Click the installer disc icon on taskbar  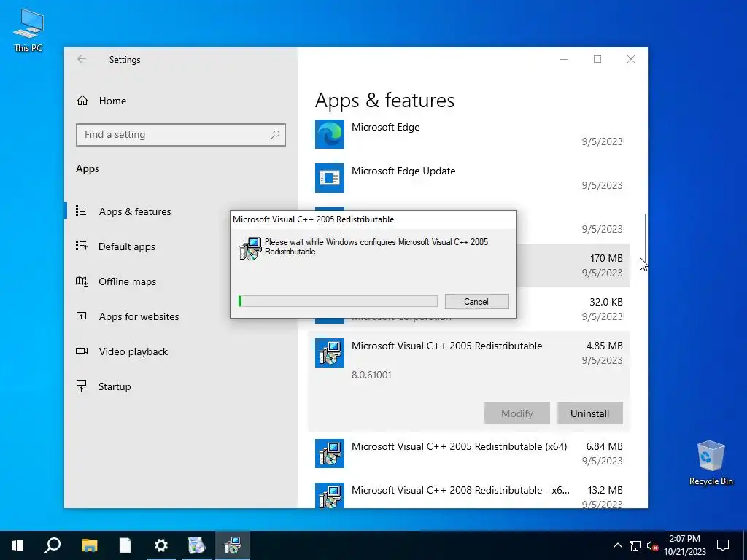(x=196, y=545)
